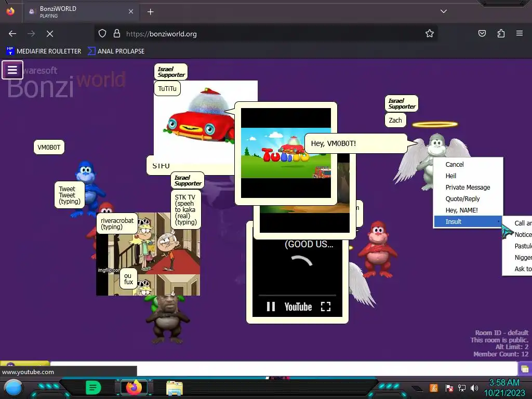The image size is (532, 399).
Task: Bookmark this page with the star
Action: [430, 33]
